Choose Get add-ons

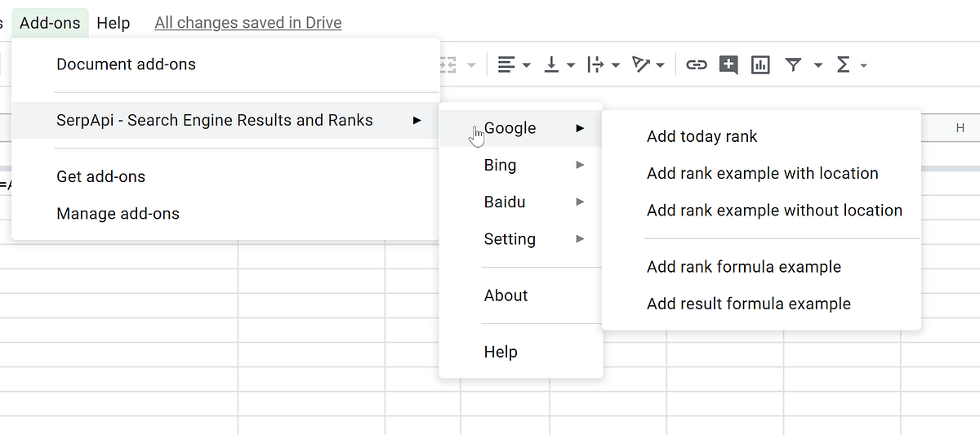click(226, 176)
